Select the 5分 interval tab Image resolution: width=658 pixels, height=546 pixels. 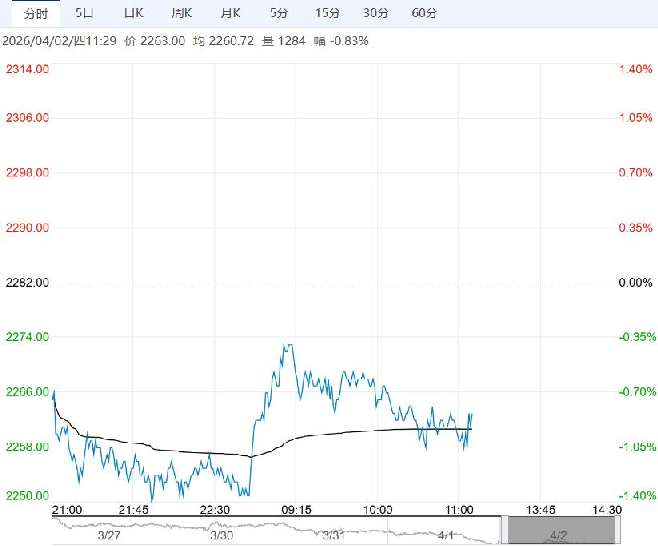tap(278, 13)
